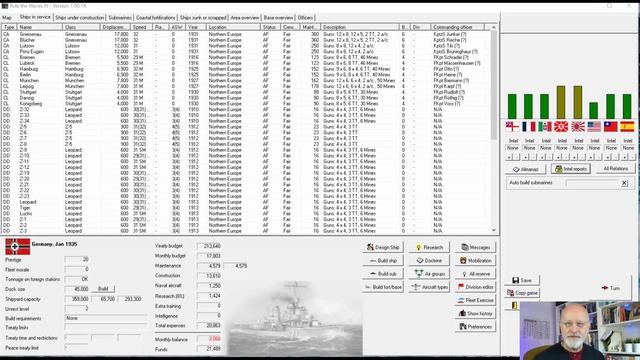Click the Build fort/base button
Viewport: 640px width, 360px height.
(x=383, y=287)
